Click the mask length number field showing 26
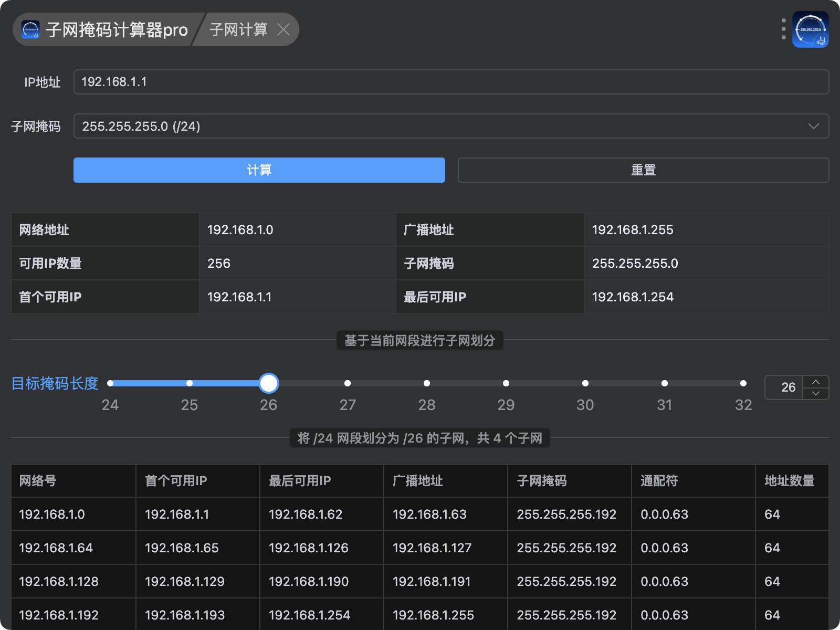This screenshot has height=630, width=840. pyautogui.click(x=785, y=387)
